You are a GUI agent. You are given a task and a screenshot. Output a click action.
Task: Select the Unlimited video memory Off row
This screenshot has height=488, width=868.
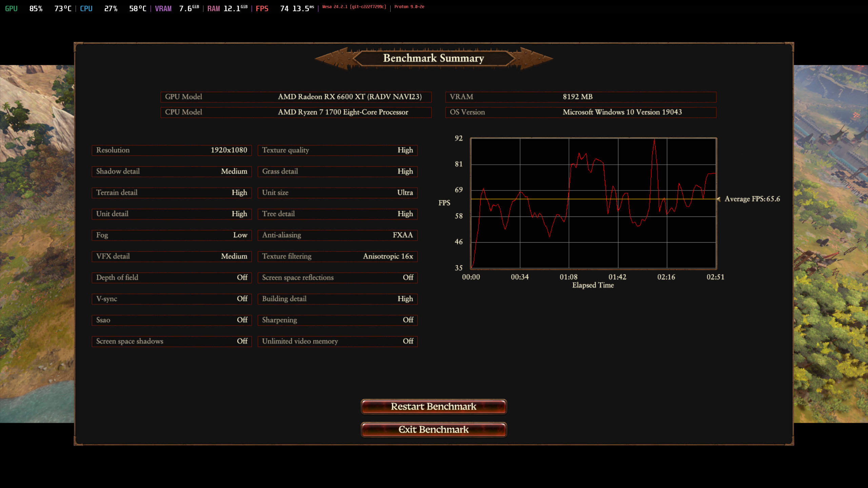(x=338, y=341)
